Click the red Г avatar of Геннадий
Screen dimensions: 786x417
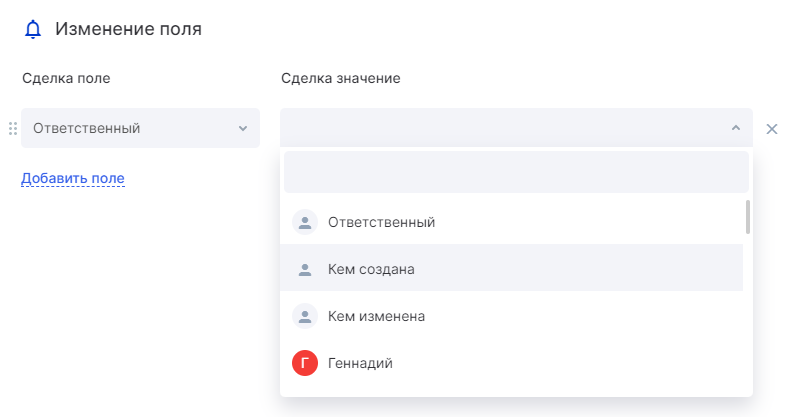click(305, 363)
